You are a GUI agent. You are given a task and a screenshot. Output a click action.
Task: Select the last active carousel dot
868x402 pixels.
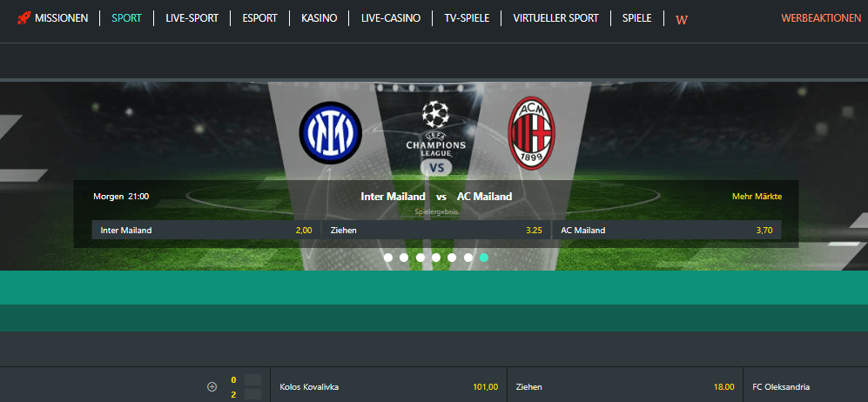click(484, 258)
